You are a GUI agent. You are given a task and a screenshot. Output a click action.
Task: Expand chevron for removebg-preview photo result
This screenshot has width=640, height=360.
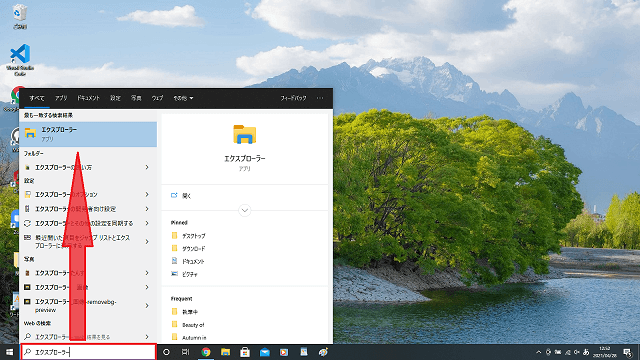pyautogui.click(x=147, y=306)
